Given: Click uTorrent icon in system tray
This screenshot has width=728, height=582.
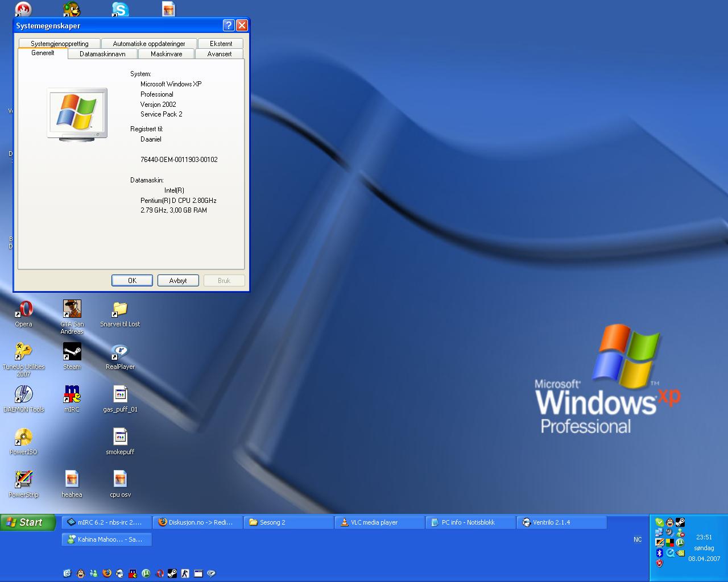Looking at the screenshot, I should [680, 543].
